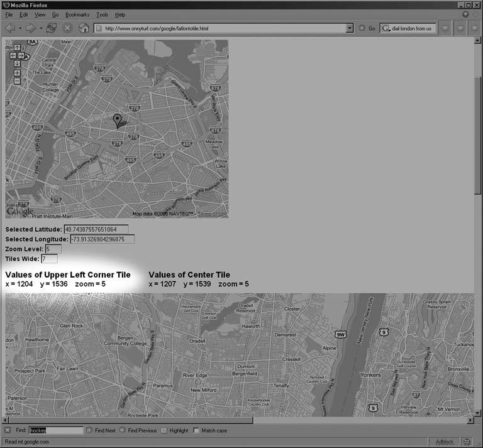Enable the Highlight checkbox
Image resolution: width=483 pixels, height=448 pixels.
tap(164, 430)
